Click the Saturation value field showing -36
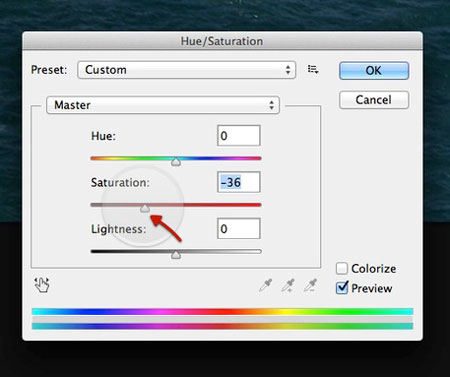 point(239,182)
